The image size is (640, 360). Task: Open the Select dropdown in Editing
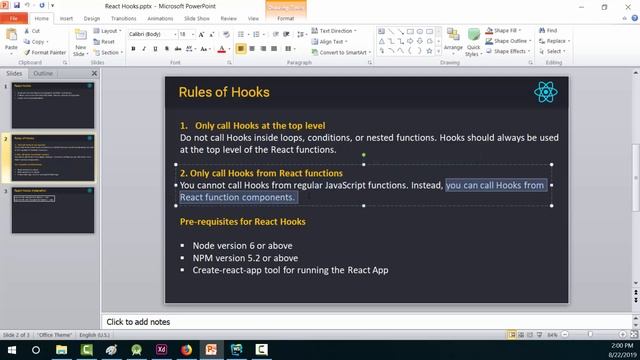552,51
